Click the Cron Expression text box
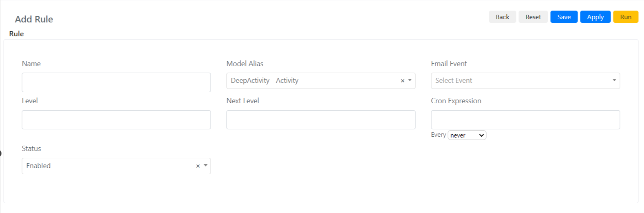Screen dimensions: 644x213 [x=525, y=120]
